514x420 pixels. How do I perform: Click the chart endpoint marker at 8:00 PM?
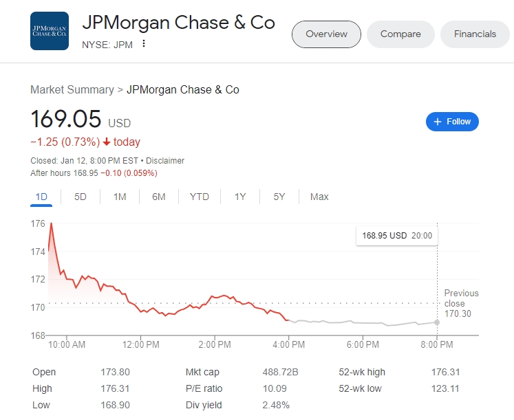pyautogui.click(x=437, y=322)
